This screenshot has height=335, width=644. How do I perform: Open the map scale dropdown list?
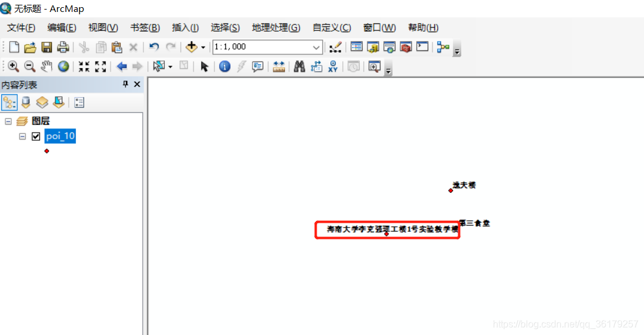click(316, 47)
